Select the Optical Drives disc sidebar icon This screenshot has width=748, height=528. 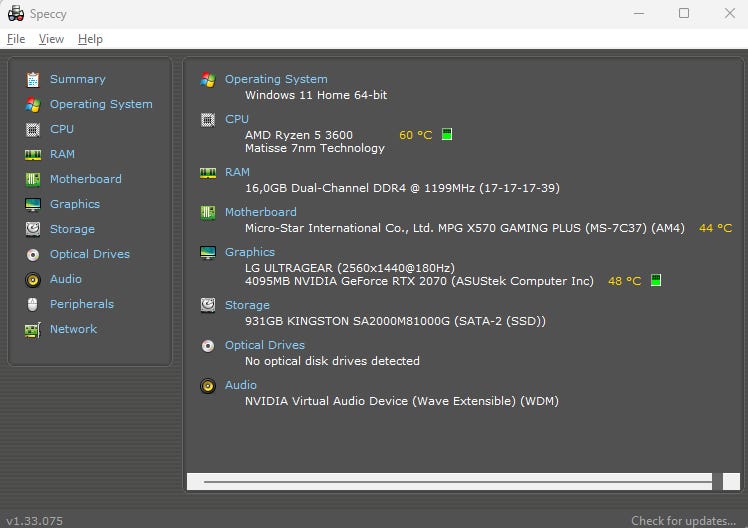click(33, 254)
